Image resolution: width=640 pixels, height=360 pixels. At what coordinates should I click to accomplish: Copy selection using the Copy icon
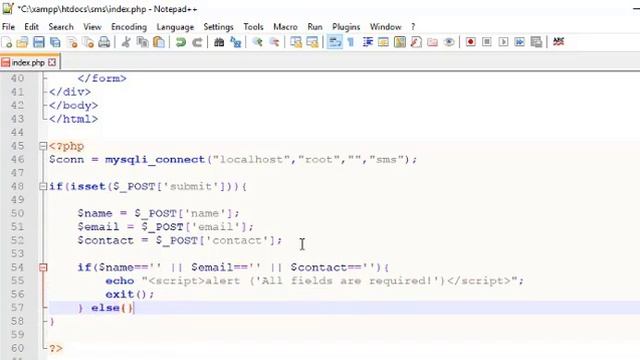pos(142,42)
